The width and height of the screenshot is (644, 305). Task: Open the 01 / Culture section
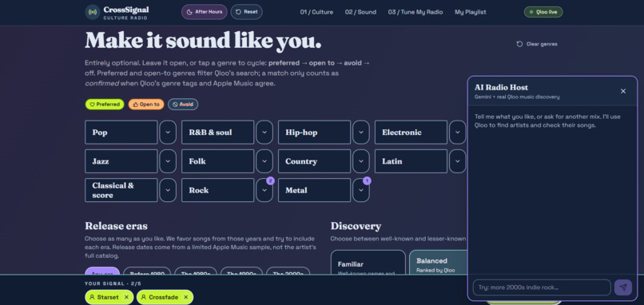click(316, 12)
